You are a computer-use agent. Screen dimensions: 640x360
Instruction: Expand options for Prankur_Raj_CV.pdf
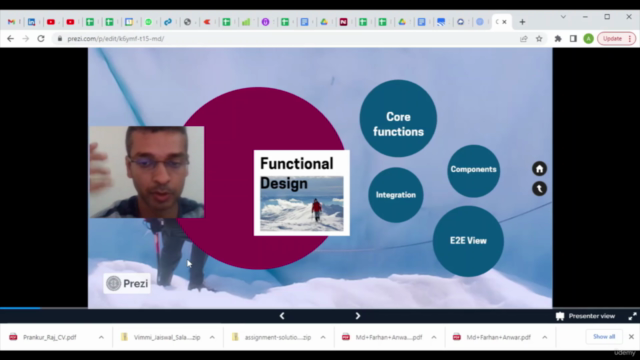(101, 337)
